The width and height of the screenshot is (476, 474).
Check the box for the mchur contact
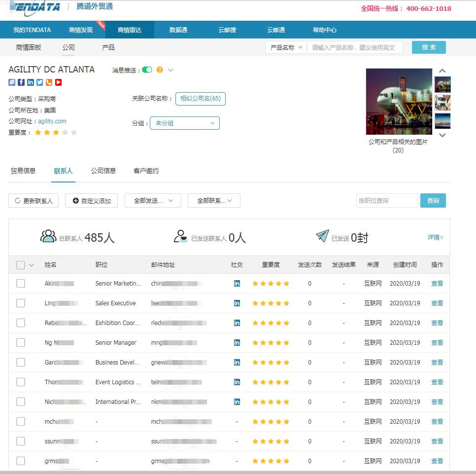click(x=21, y=421)
